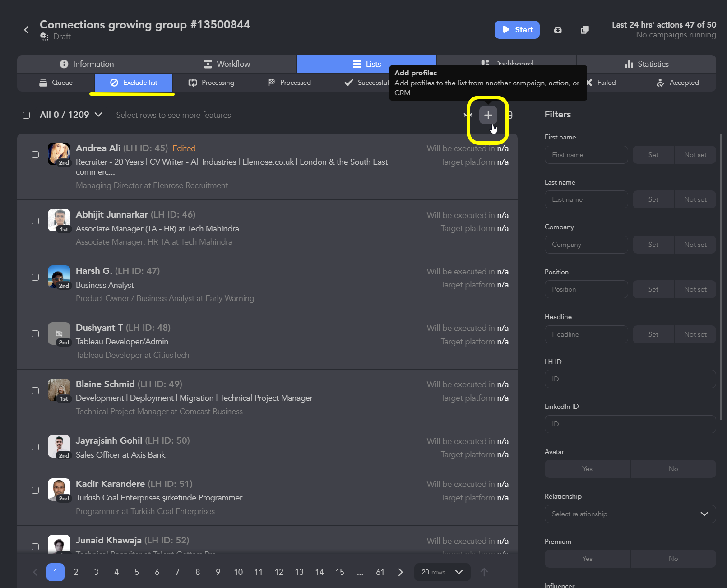Filter Company as Set

pyautogui.click(x=653, y=245)
